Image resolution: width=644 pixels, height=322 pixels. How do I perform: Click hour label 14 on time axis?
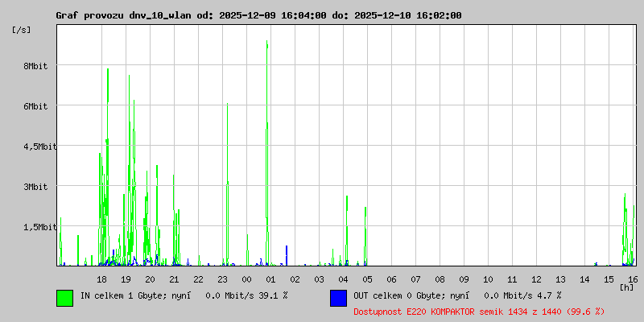tap(585, 279)
